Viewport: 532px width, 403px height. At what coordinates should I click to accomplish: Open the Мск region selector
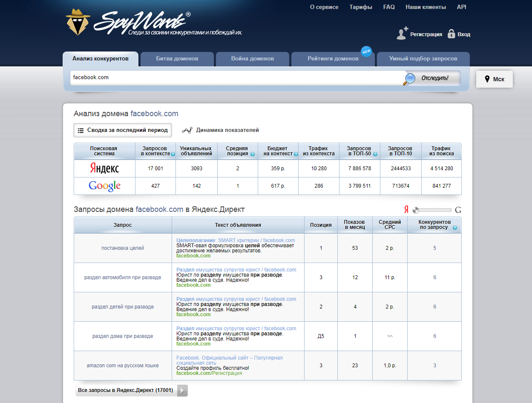pos(494,79)
